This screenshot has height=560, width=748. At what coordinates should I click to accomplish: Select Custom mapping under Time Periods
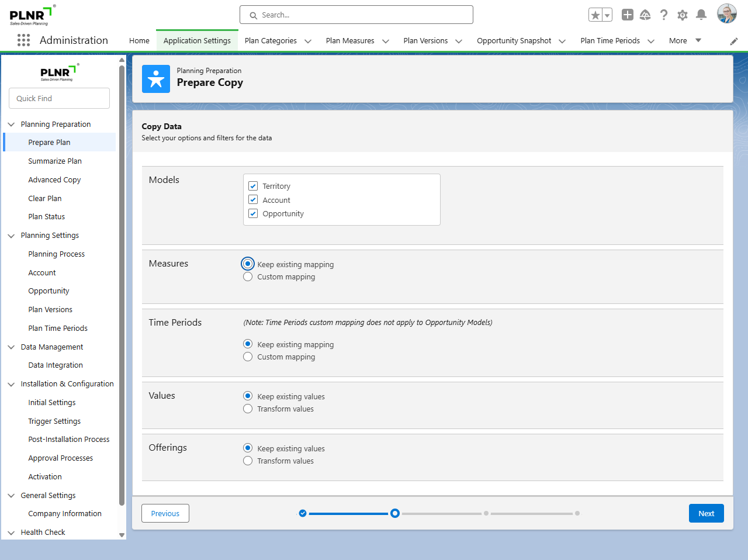[x=248, y=357]
